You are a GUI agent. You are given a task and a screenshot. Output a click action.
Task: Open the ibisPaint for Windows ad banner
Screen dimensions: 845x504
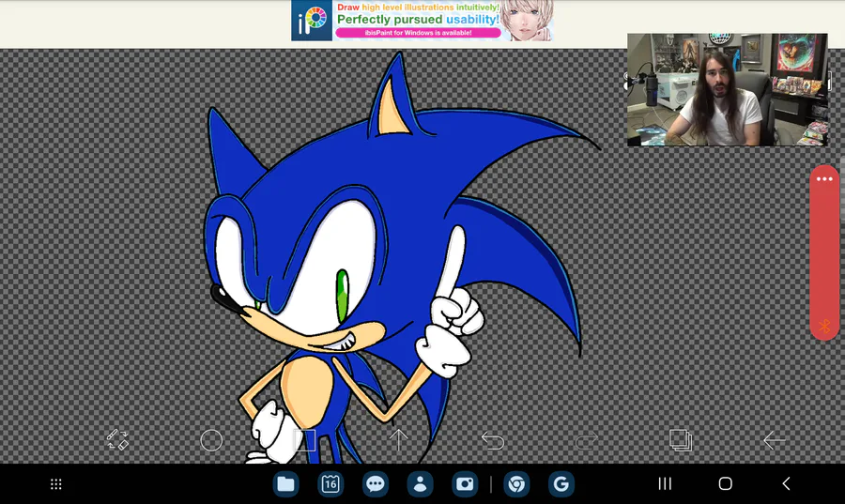[x=422, y=21]
